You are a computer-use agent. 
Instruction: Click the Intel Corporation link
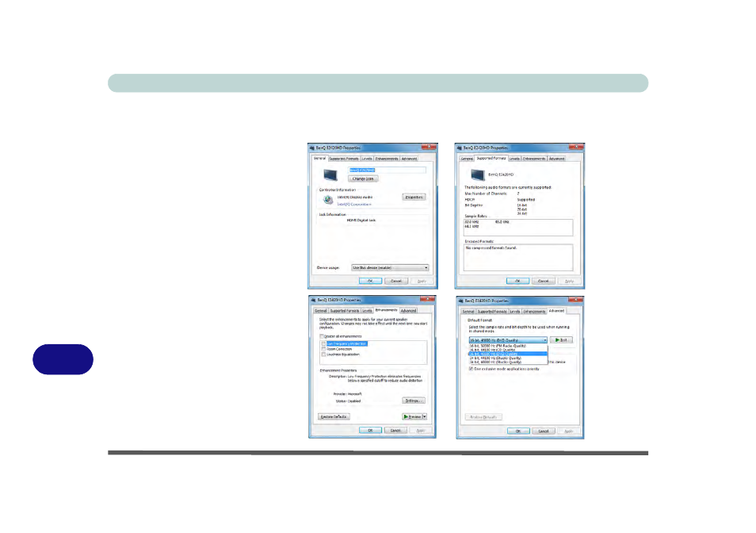(x=354, y=205)
